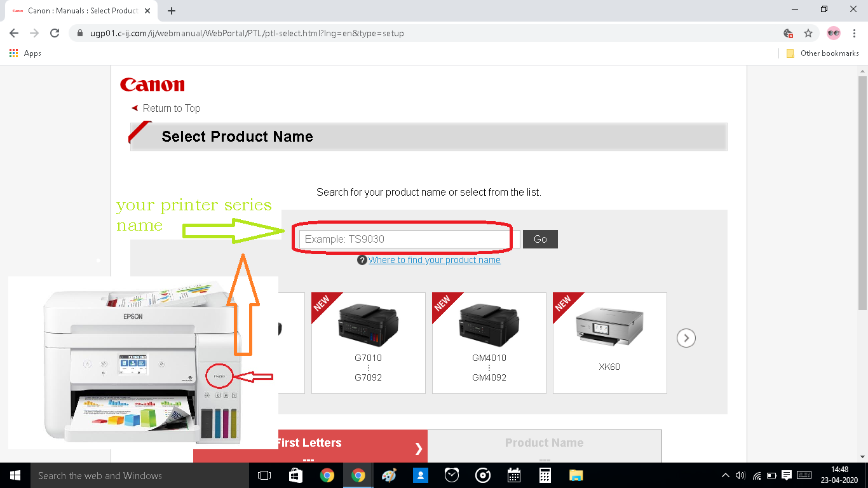Select the XK60 printer card
This screenshot has height=488, width=868.
(610, 343)
